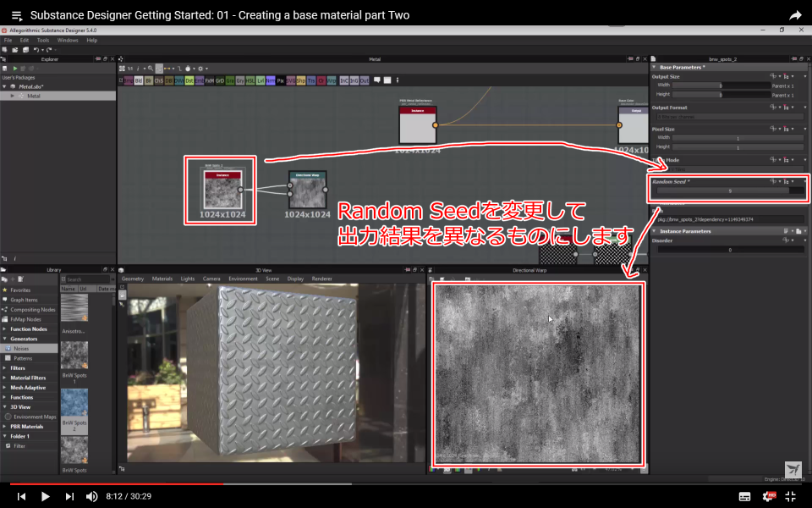Viewport: 812px width, 508px height.
Task: Expand the Metal graph item
Action: (x=13, y=96)
